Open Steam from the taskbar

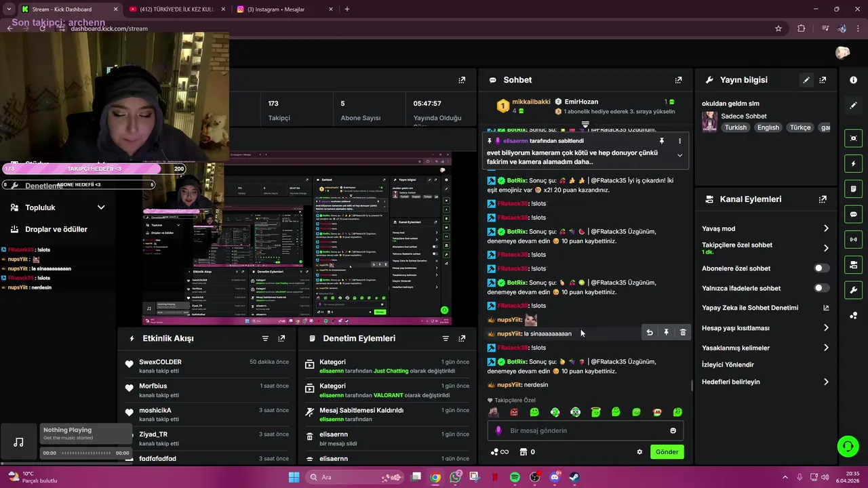click(574, 477)
